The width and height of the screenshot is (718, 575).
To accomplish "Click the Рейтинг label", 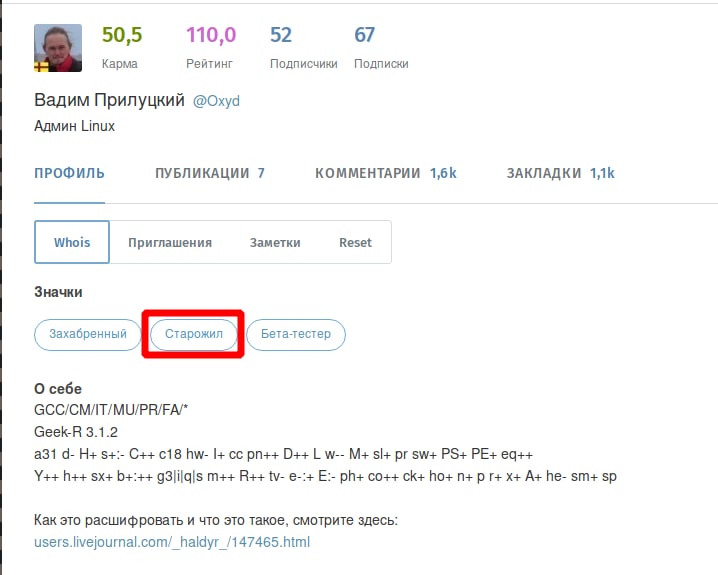I will click(209, 64).
